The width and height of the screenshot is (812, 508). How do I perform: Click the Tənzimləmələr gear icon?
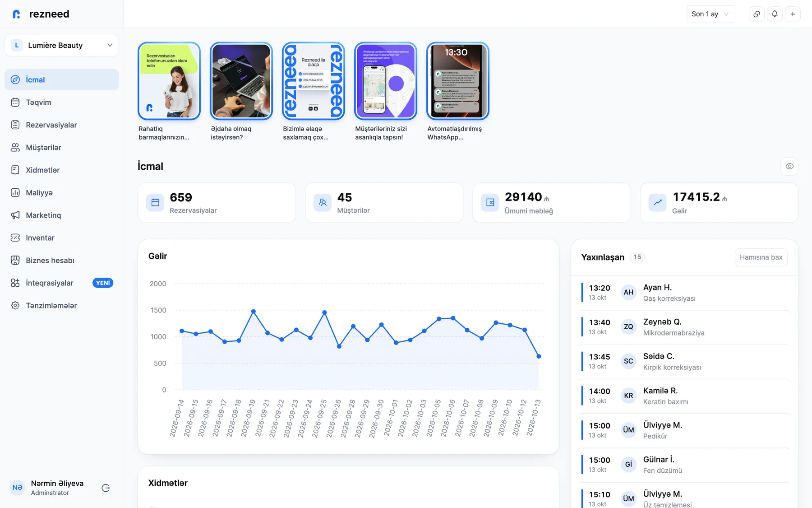coord(15,305)
